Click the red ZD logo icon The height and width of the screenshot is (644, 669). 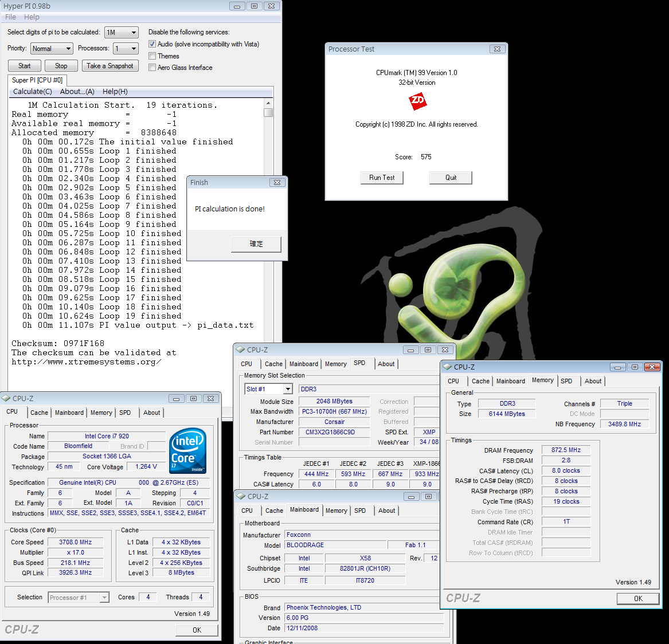pyautogui.click(x=417, y=102)
